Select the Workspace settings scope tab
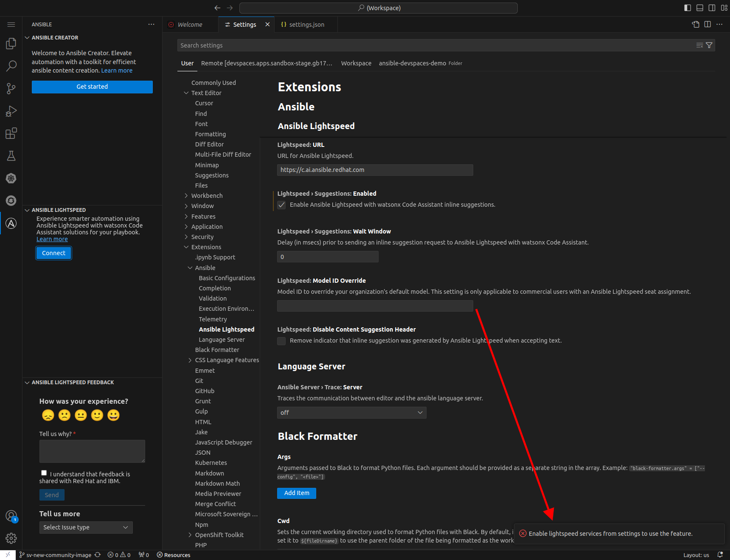This screenshot has width=730, height=560. coord(356,63)
